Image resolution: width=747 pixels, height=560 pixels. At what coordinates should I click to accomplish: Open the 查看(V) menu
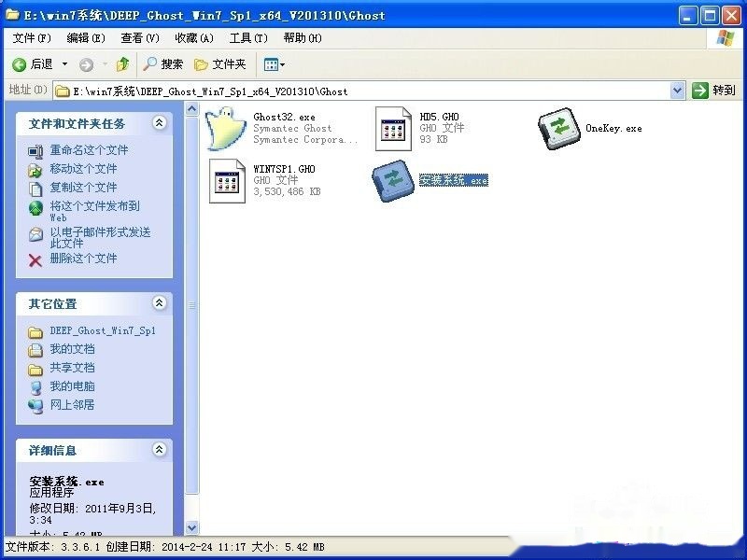point(140,38)
